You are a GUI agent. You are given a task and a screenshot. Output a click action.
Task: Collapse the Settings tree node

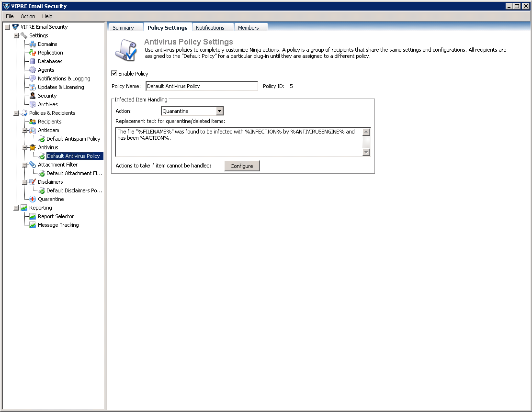pyautogui.click(x=16, y=35)
